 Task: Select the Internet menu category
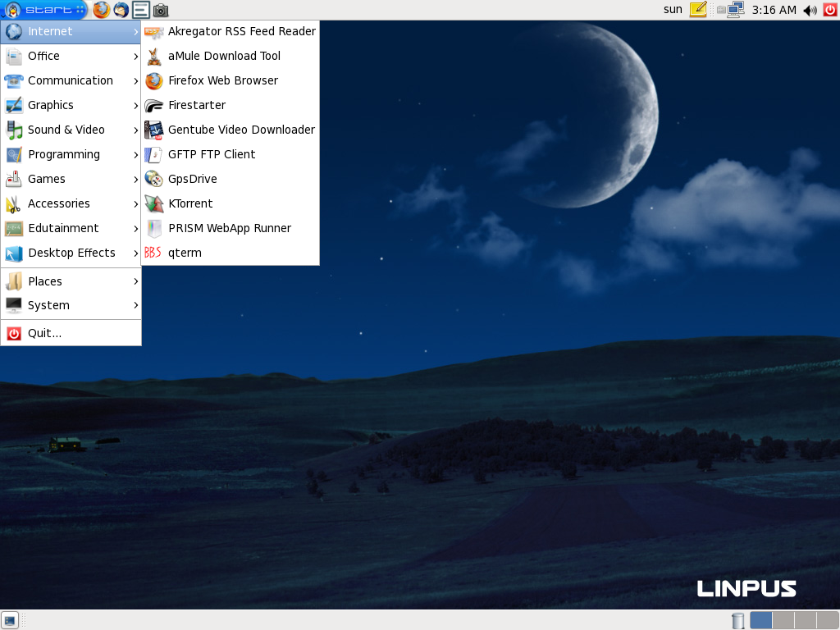(71, 32)
